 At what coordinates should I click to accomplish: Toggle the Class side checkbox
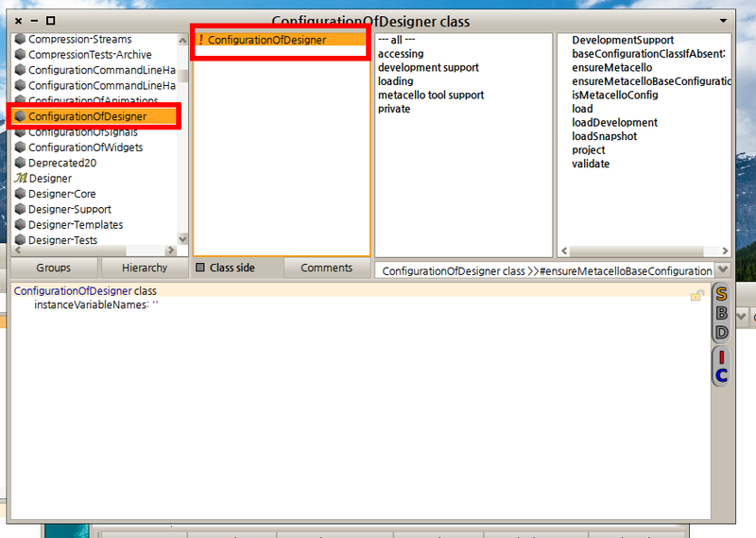[x=200, y=268]
